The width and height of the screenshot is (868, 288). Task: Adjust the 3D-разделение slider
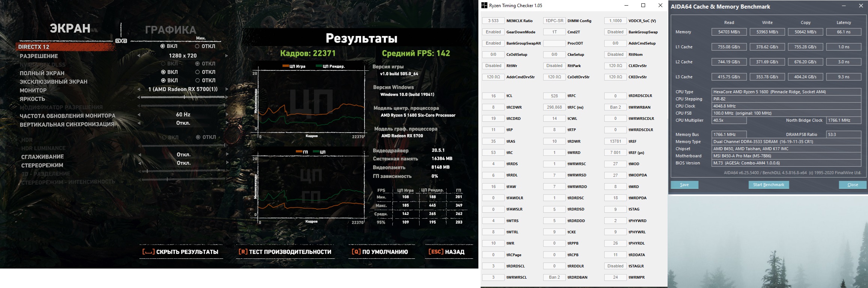click(183, 171)
